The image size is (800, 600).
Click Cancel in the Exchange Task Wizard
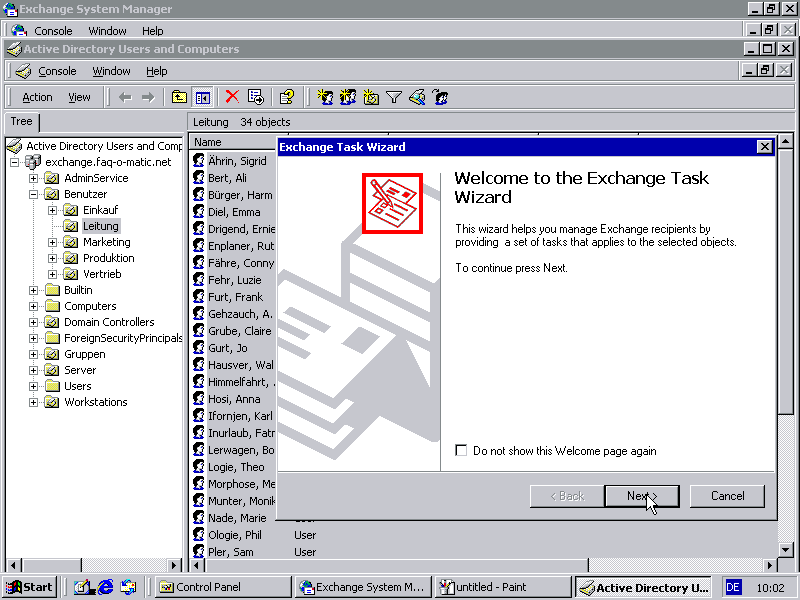(728, 496)
